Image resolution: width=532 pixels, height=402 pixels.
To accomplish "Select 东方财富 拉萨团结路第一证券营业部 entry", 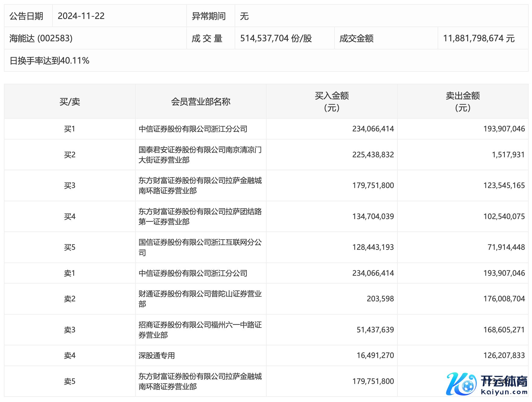I will click(200, 216).
